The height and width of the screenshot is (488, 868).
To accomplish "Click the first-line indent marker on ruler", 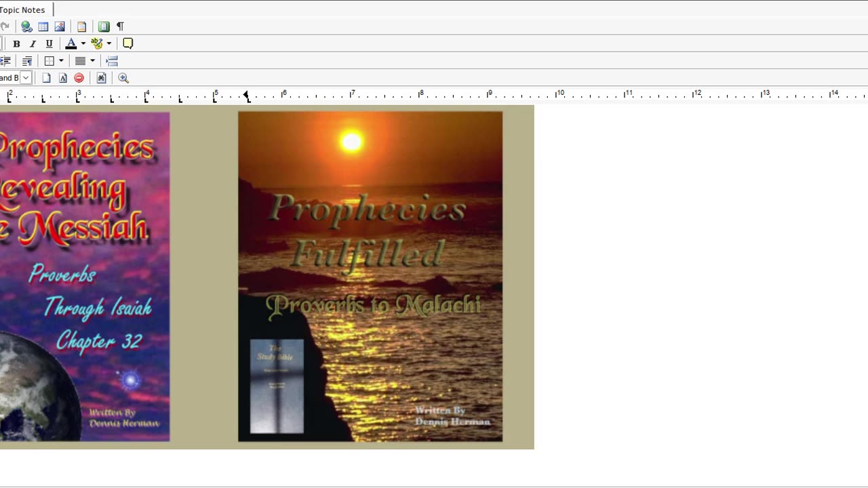I will [246, 94].
